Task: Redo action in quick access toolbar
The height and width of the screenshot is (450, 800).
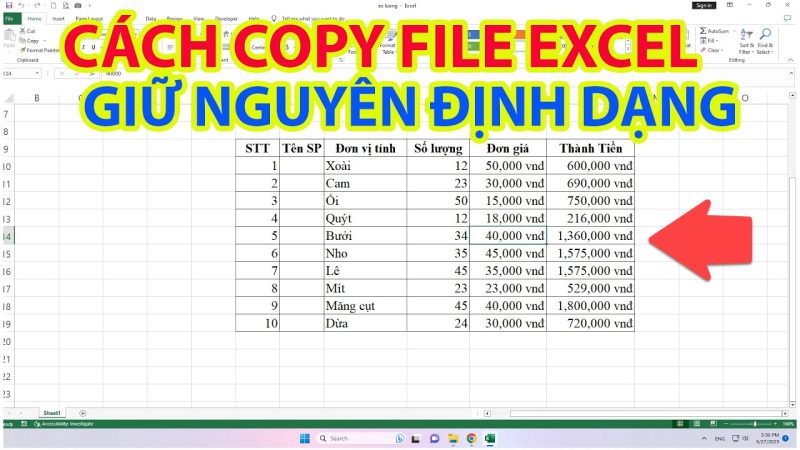Action: (x=37, y=5)
